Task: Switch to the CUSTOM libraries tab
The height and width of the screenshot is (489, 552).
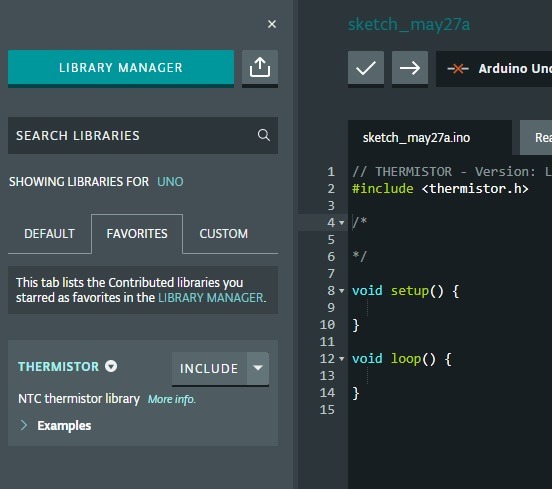Action: [224, 234]
